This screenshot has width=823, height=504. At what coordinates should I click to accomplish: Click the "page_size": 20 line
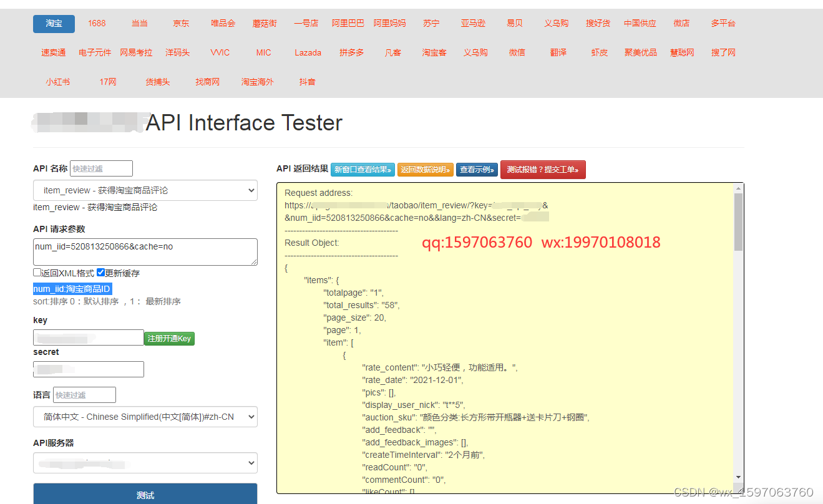[354, 317]
